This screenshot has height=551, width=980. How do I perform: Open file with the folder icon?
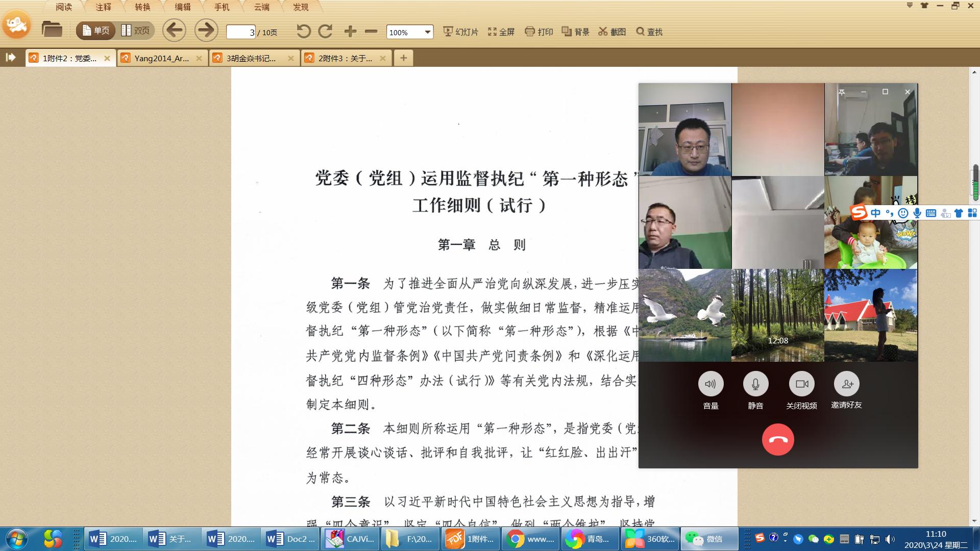coord(52,30)
